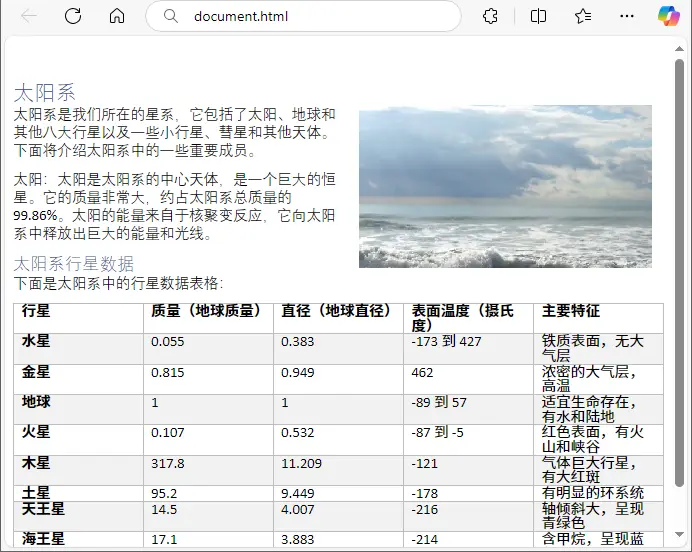Click the 直径（地球直径） column header

click(336, 311)
